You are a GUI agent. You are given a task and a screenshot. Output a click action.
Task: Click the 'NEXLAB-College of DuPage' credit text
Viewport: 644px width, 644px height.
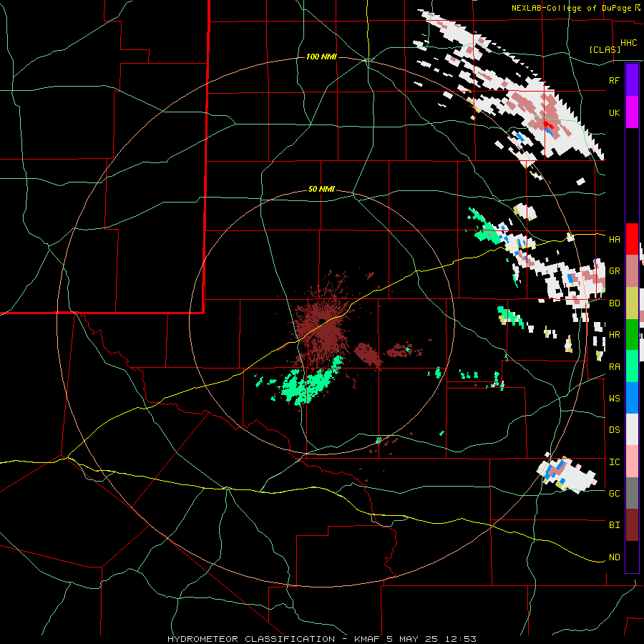571,8
